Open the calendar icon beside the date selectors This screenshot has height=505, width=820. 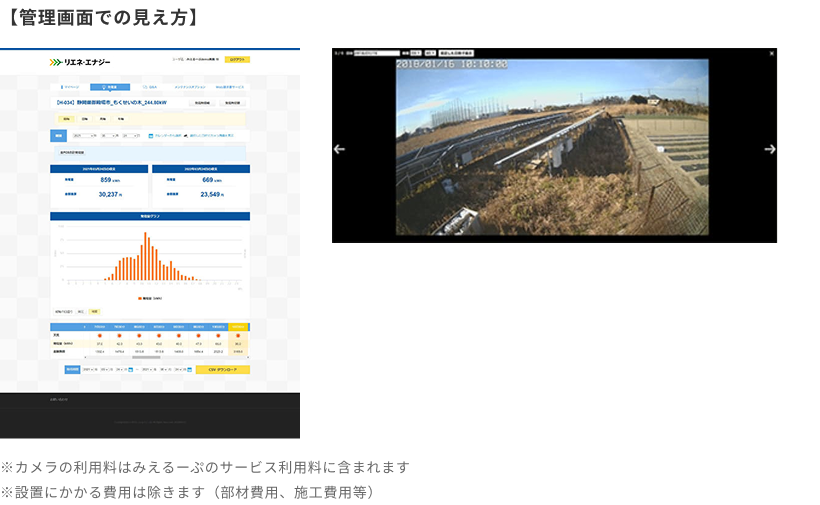[150, 135]
